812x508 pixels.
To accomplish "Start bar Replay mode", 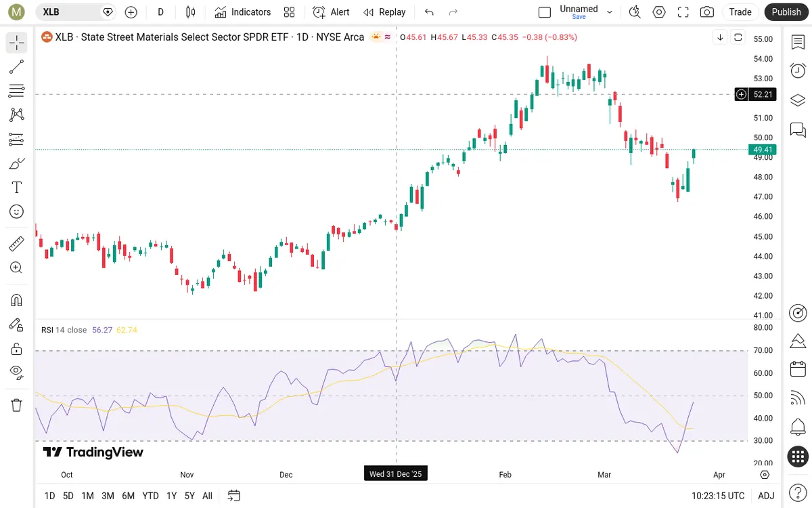I will 384,12.
